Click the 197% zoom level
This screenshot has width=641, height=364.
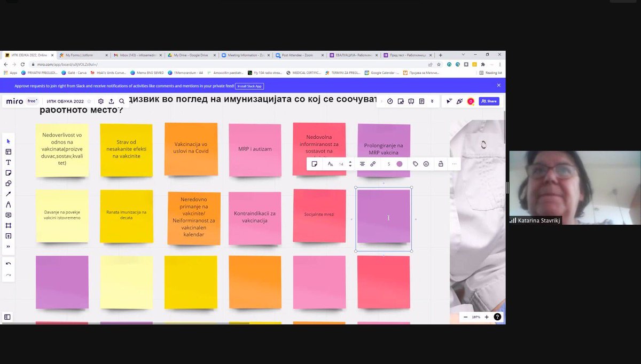point(476,316)
